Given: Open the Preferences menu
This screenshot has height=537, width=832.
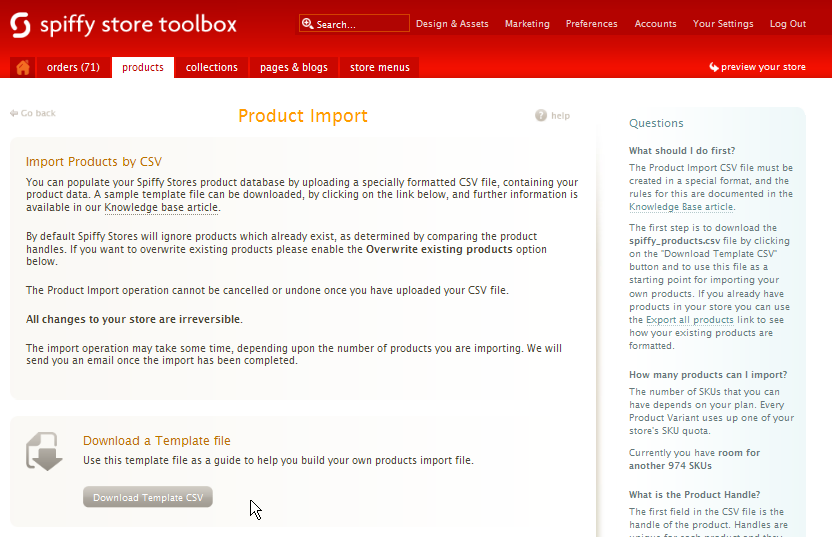Looking at the screenshot, I should tap(592, 24).
